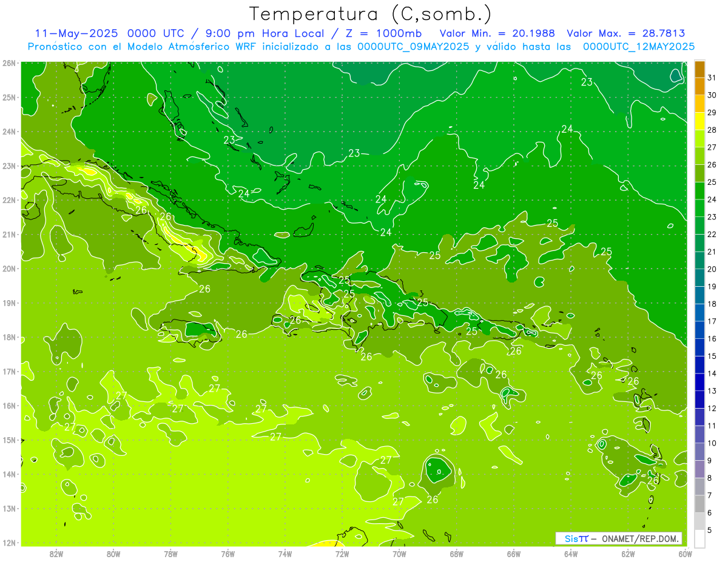Select the date text '11-May-2025'
Screen dimensions: 728x562
(76, 33)
